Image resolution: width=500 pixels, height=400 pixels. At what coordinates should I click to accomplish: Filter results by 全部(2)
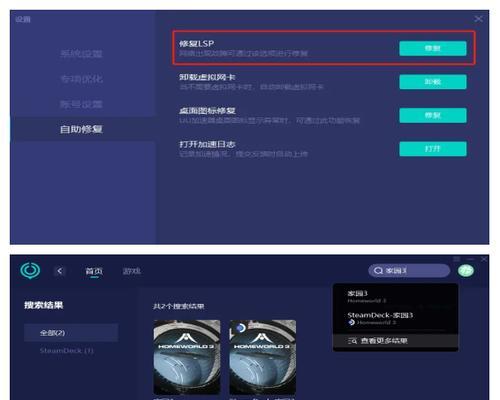tap(71, 333)
